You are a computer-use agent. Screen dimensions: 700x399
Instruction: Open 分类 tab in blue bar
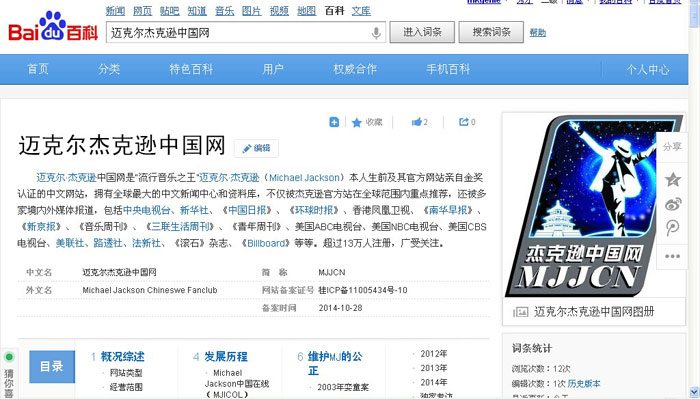pos(109,69)
